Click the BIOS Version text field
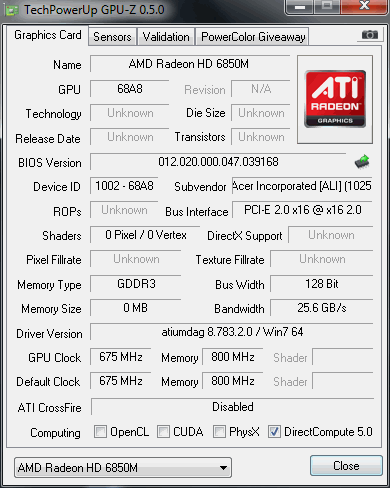The image size is (390, 488). [x=218, y=162]
